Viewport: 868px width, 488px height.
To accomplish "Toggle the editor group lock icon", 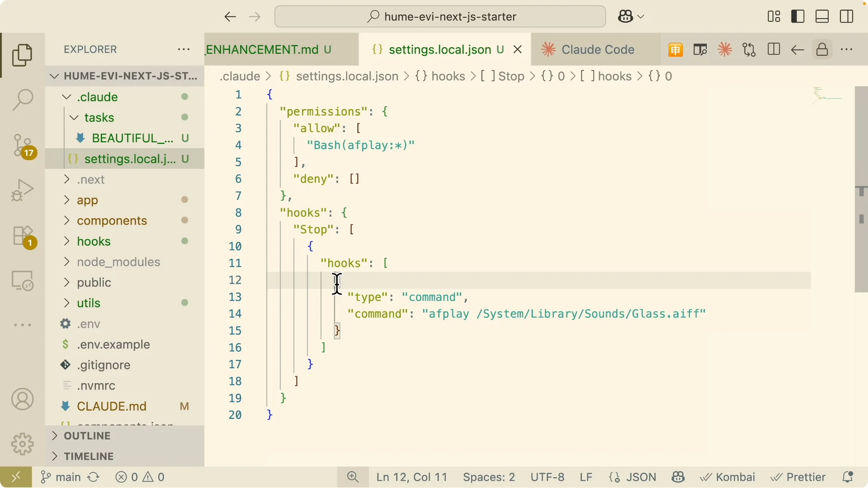I will 822,50.
